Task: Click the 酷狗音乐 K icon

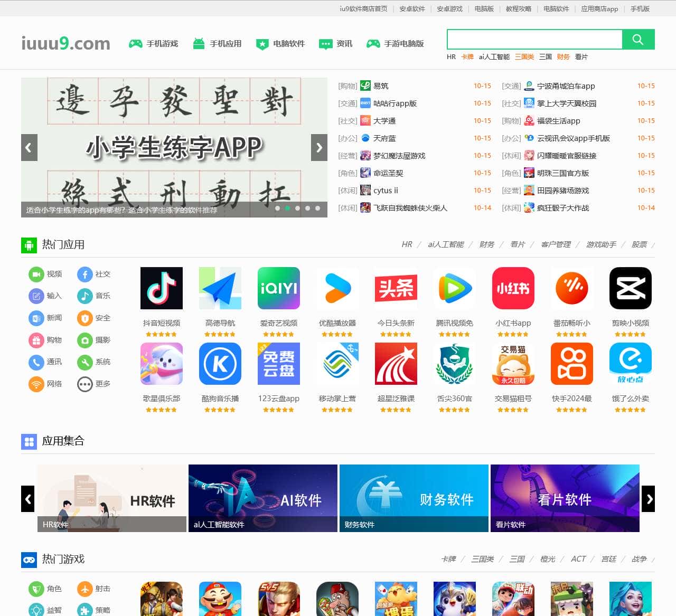Action: click(x=220, y=364)
